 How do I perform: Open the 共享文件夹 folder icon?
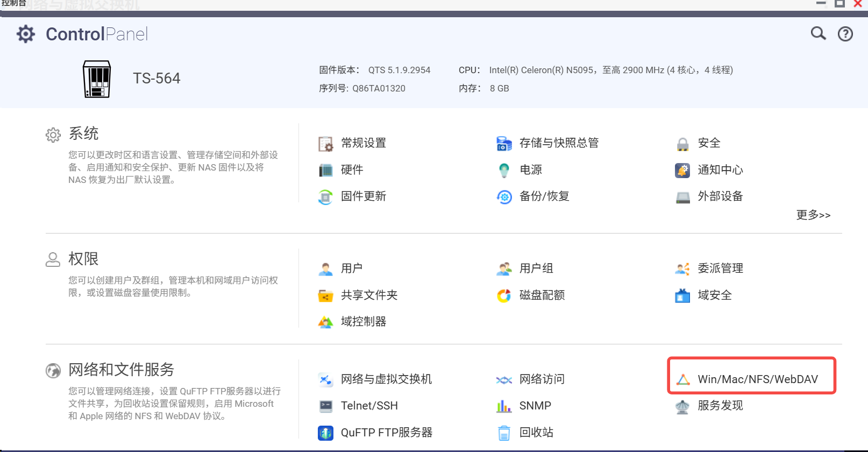tap(325, 295)
